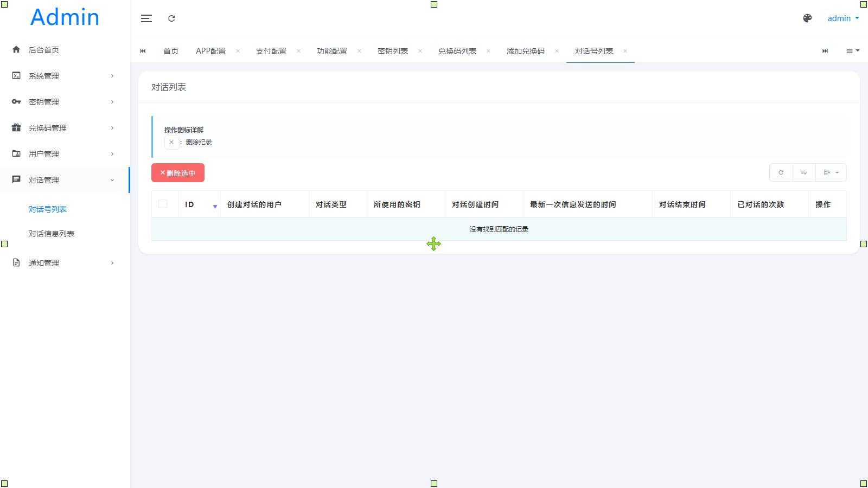Screen dimensions: 868x488
Task: Click the 对话列表 panel title
Action: tap(169, 87)
